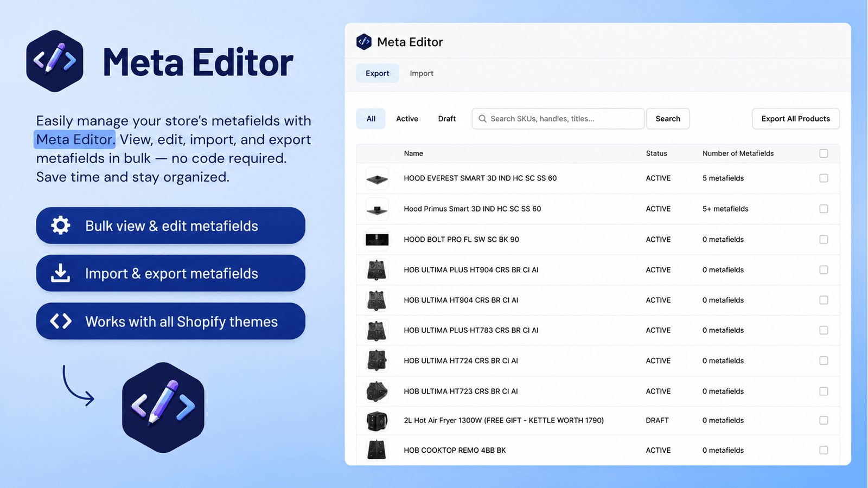Check HOB ULTIMA PLUS HT904 row checkbox
The width and height of the screenshot is (868, 488).
coord(824,269)
